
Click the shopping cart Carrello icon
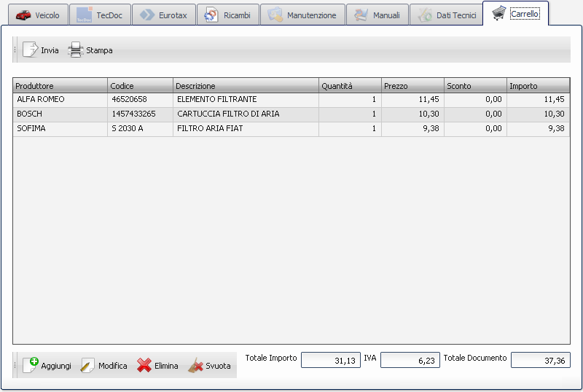499,13
